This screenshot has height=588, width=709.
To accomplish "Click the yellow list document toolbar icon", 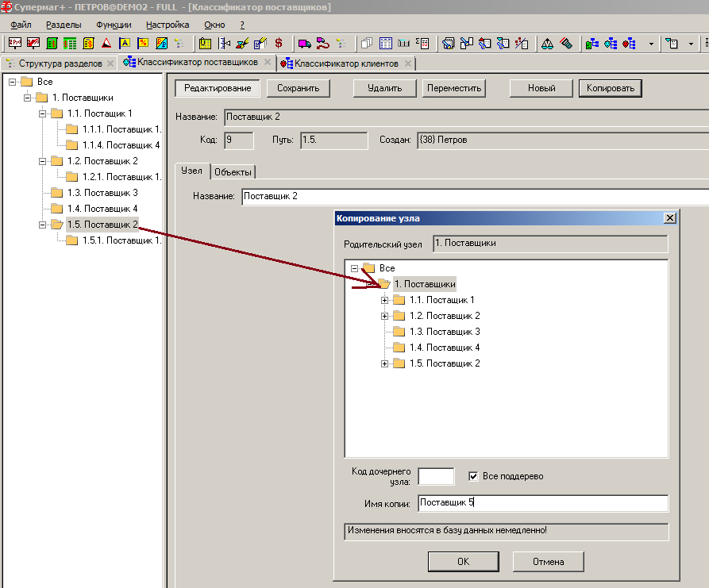I will tap(206, 44).
